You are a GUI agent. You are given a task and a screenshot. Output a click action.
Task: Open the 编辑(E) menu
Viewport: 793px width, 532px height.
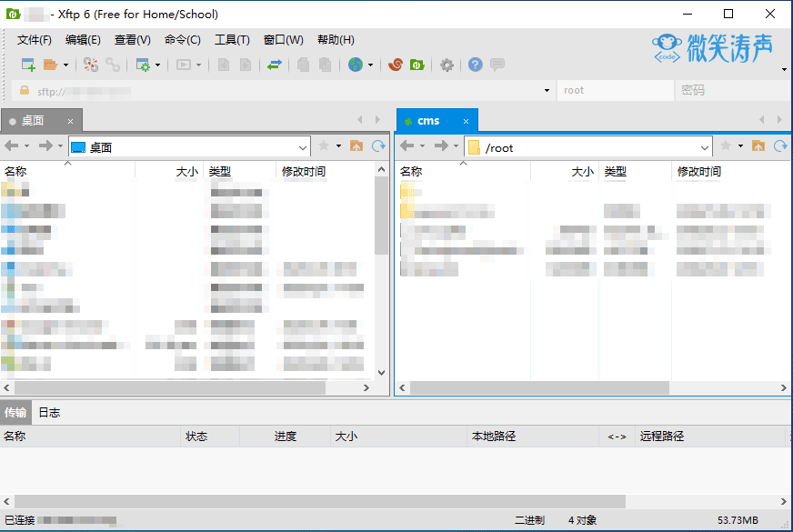click(83, 40)
